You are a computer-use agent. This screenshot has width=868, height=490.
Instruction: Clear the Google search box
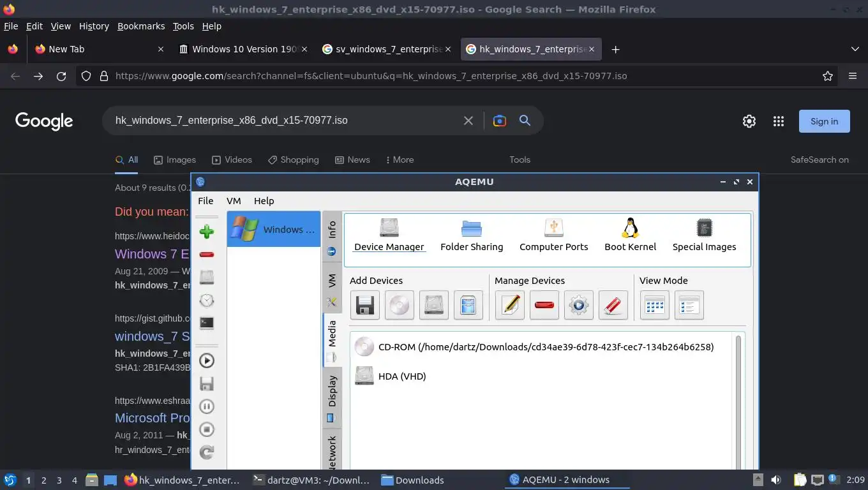click(468, 121)
